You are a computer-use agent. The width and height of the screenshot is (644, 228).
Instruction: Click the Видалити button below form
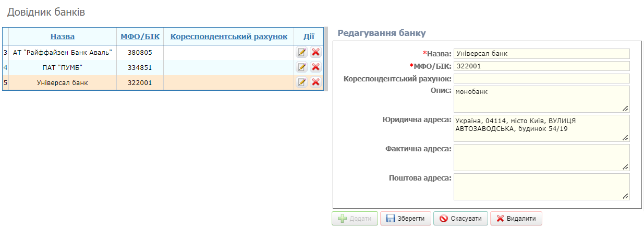point(517,219)
